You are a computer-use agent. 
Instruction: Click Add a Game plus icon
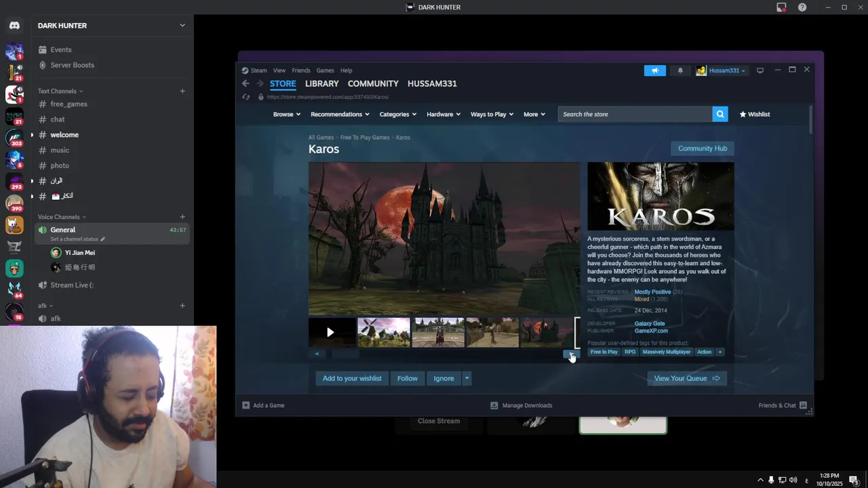tap(246, 405)
